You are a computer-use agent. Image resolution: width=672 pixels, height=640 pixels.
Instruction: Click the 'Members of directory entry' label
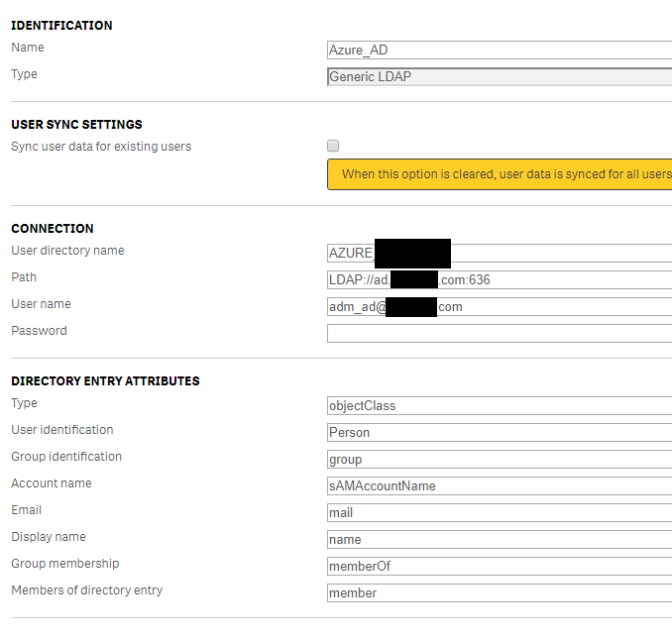point(87,590)
